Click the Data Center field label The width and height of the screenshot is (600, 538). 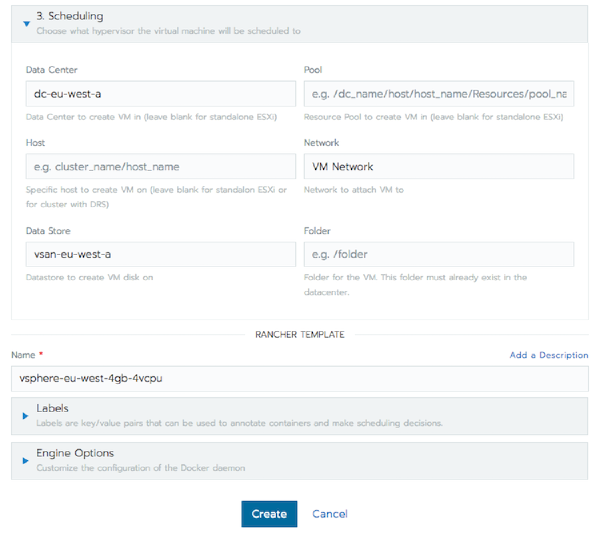[51, 70]
